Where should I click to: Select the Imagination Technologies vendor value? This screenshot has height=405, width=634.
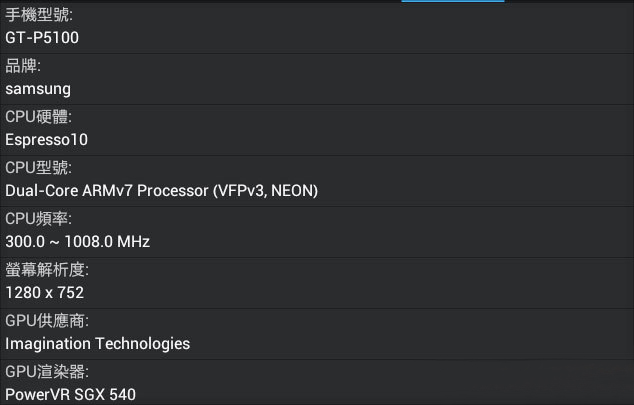pyautogui.click(x=98, y=343)
